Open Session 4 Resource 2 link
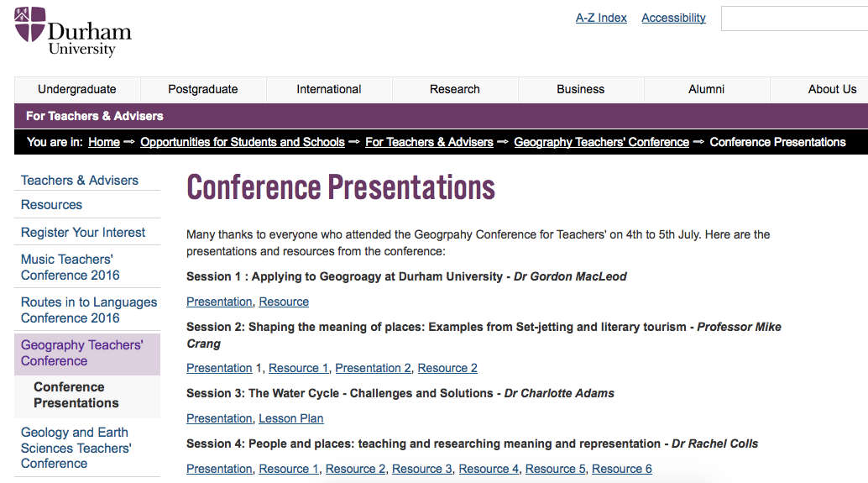Image resolution: width=868 pixels, height=483 pixels. click(x=355, y=470)
